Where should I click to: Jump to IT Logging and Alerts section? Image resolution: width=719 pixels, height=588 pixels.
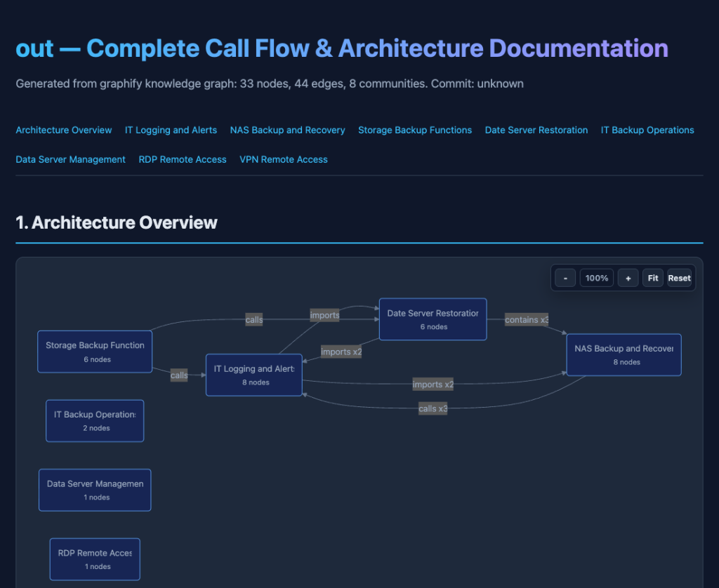[171, 130]
